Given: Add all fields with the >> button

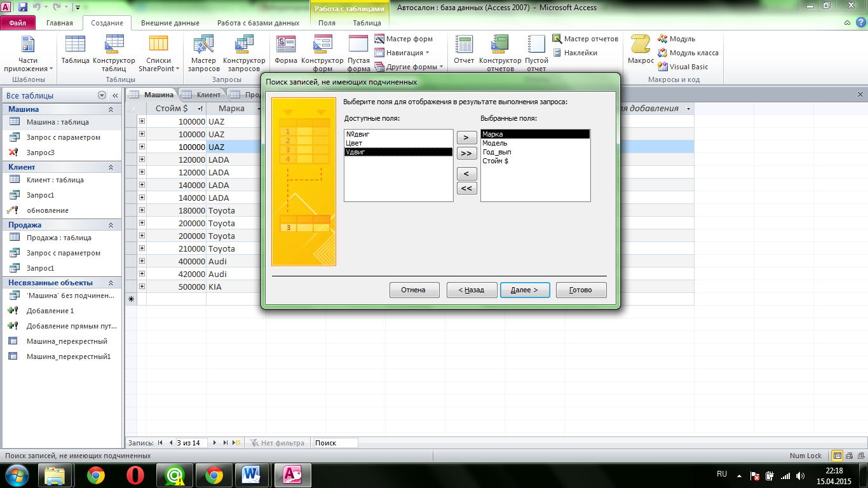Looking at the screenshot, I should pos(467,153).
